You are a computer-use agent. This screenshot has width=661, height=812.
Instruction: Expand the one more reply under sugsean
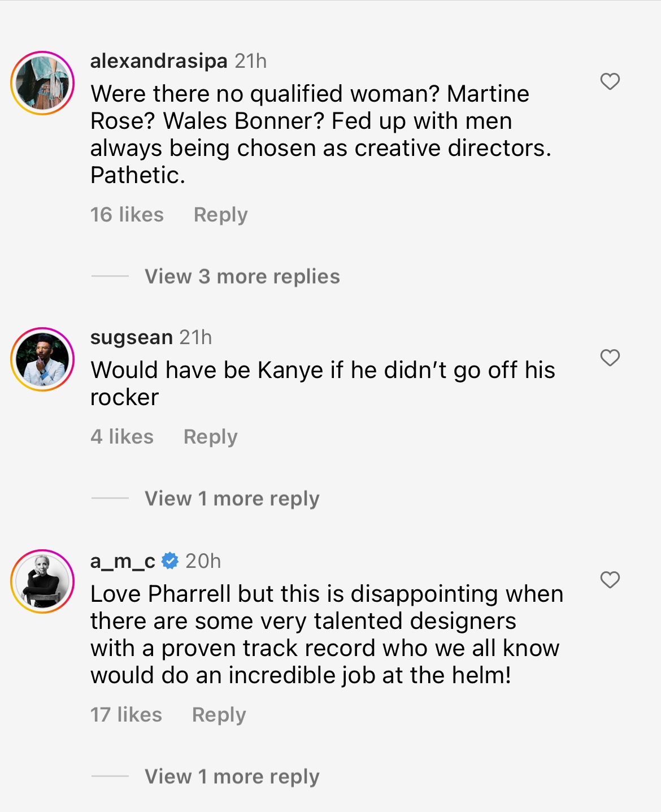(x=232, y=498)
